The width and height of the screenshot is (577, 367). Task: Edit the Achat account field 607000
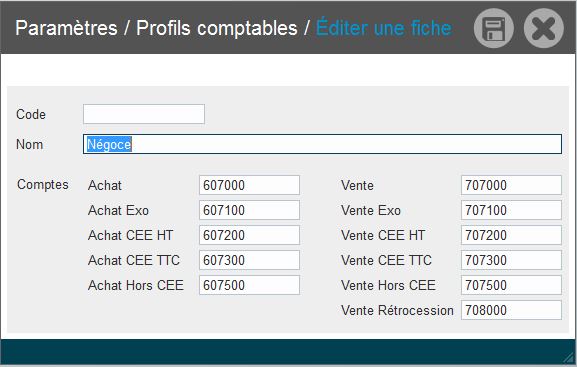point(249,185)
